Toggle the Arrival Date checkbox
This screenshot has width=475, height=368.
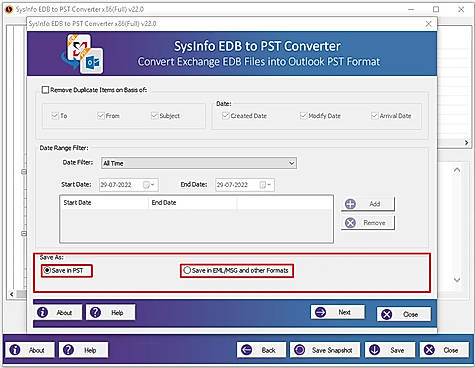(x=374, y=116)
